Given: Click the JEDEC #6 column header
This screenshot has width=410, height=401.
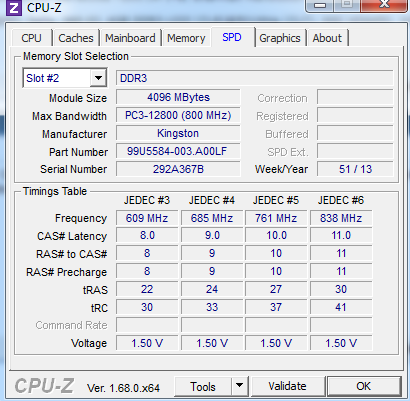Looking at the screenshot, I should point(341,200).
